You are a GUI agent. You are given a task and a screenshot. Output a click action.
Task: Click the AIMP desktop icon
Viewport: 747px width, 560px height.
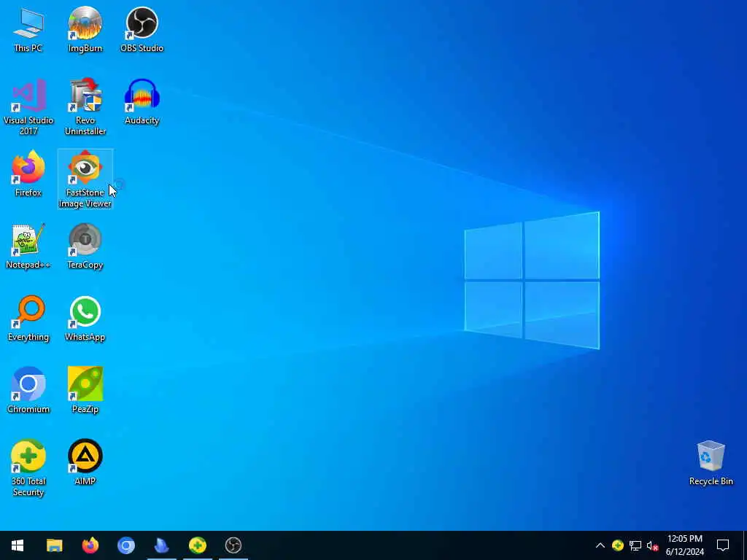click(85, 462)
